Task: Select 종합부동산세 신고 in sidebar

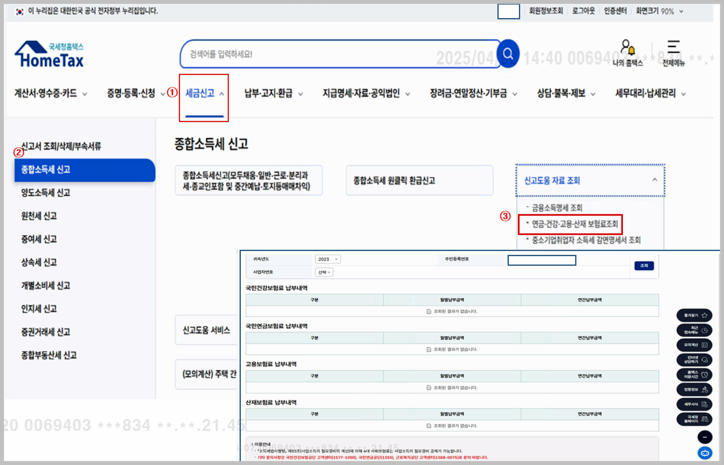Action: tap(48, 355)
